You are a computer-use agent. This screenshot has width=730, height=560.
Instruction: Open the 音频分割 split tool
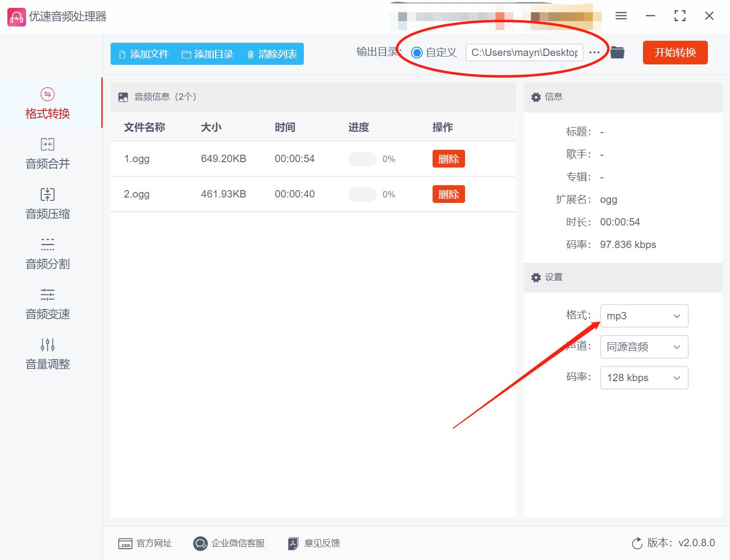[x=47, y=254]
